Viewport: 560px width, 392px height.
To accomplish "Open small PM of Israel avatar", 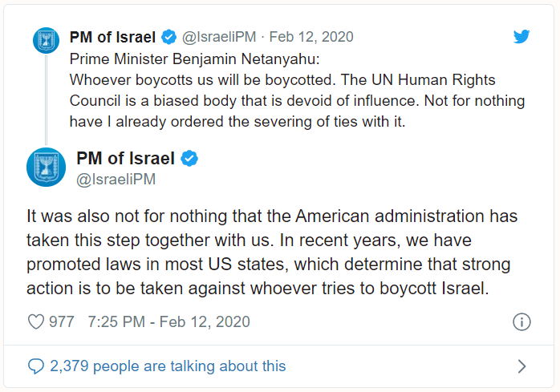I will pos(46,40).
